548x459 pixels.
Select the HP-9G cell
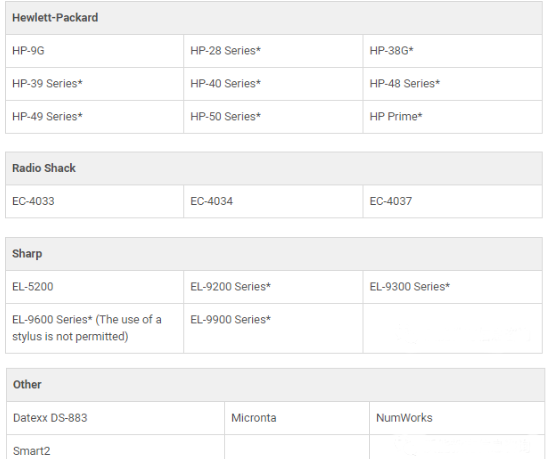(x=94, y=51)
